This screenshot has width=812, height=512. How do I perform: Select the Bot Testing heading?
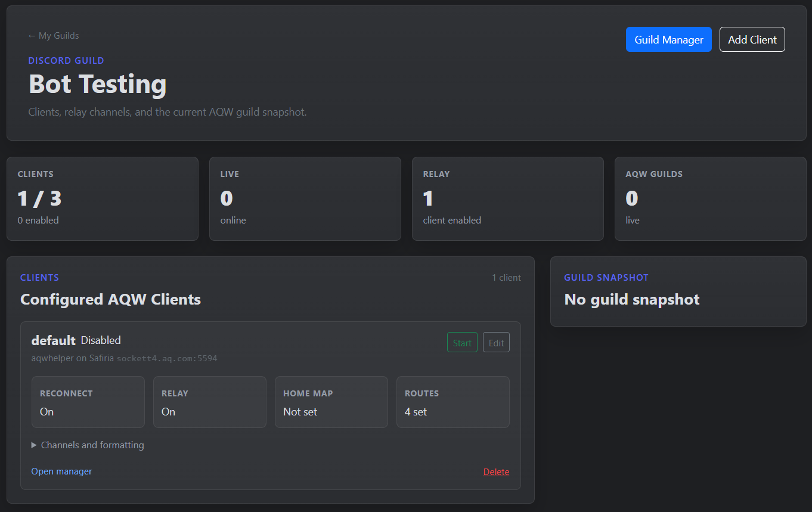[97, 84]
